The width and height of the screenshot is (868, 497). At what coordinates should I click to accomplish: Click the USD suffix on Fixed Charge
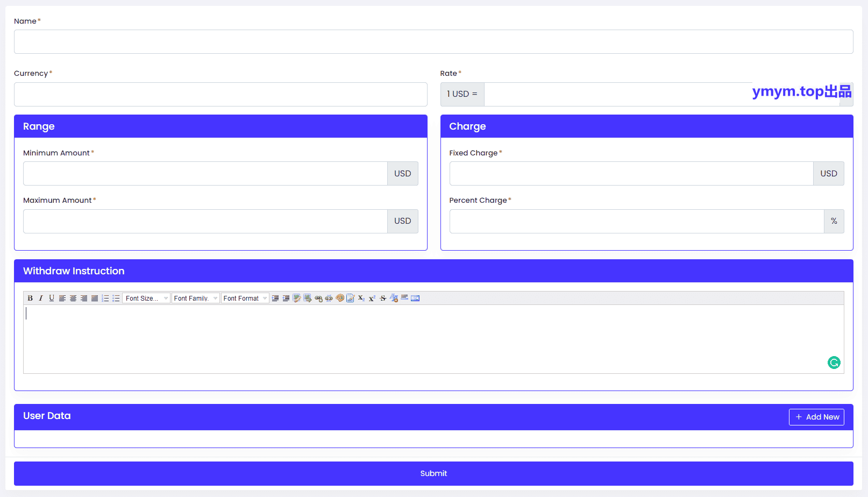(829, 174)
